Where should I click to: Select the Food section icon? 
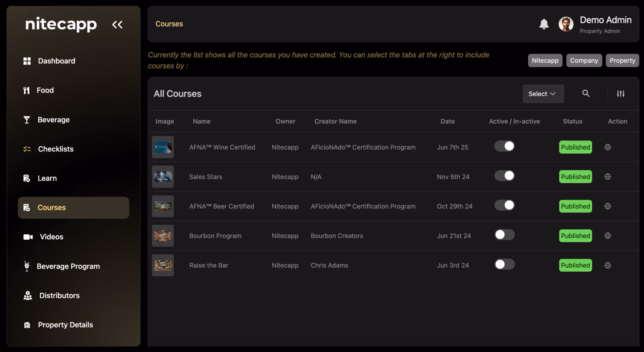27,90
